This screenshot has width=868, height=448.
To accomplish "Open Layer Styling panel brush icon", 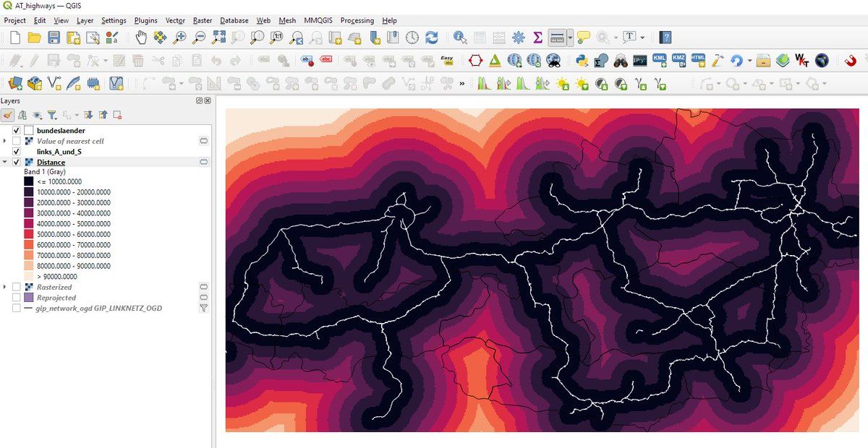I will [7, 114].
